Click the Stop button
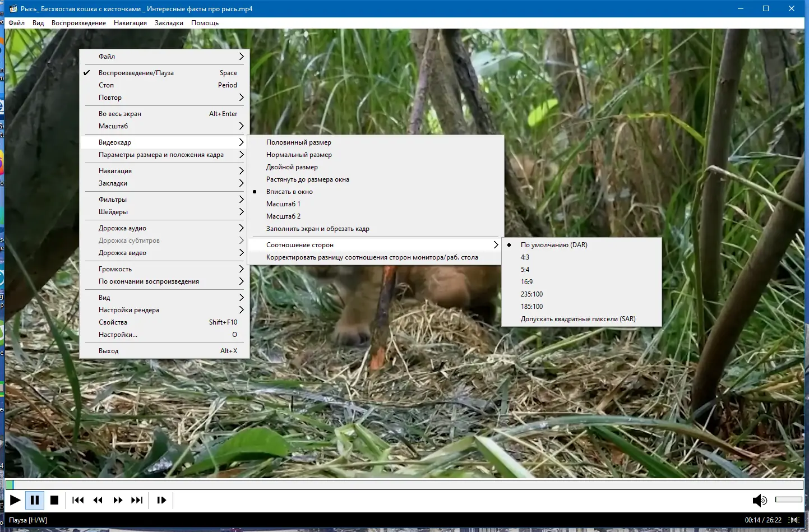 coord(54,500)
